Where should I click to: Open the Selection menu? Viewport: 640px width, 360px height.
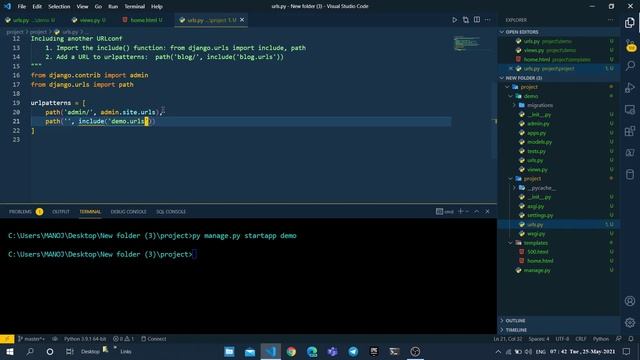pos(59,7)
